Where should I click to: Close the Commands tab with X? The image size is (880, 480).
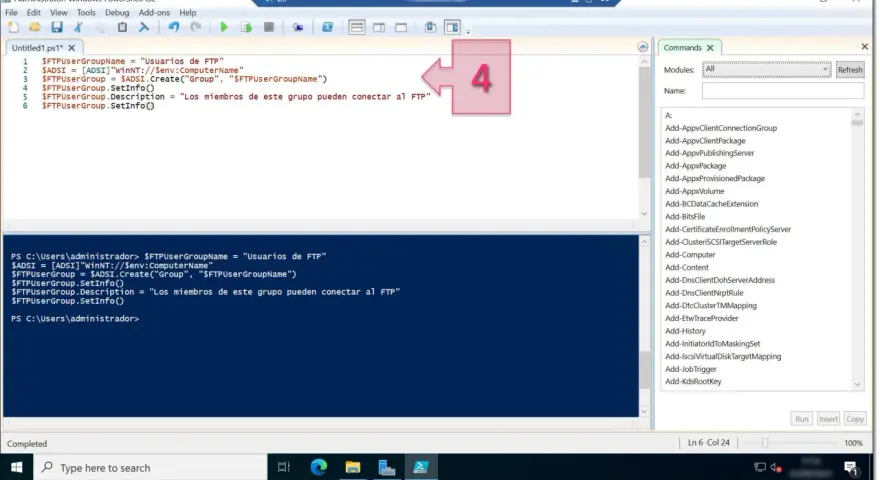pyautogui.click(x=710, y=48)
